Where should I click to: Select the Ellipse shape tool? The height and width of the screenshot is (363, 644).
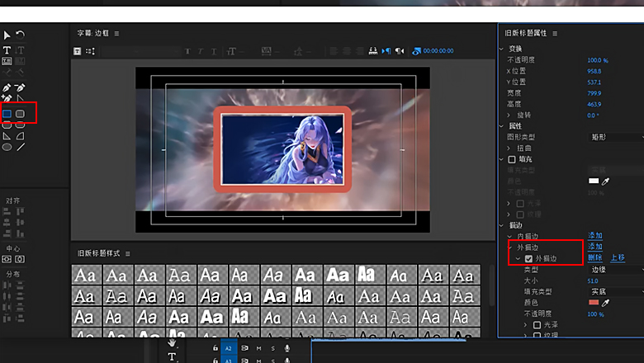pos(7,147)
